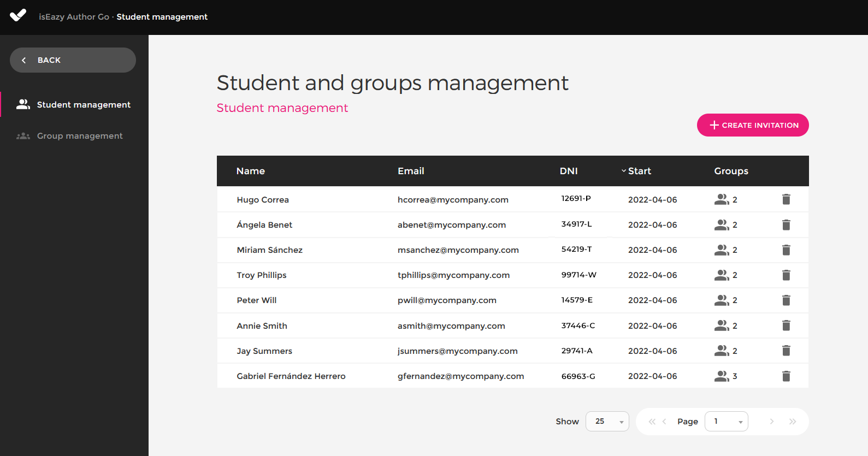
Task: Click the isEazy logo icon
Action: (18, 16)
